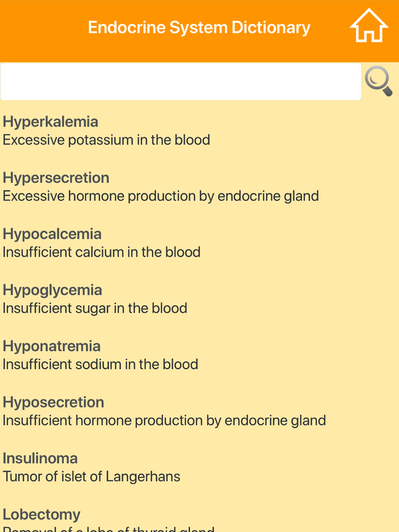Tap definition 'Insufficient sodium in the blood'
The height and width of the screenshot is (532, 399).
tap(100, 365)
